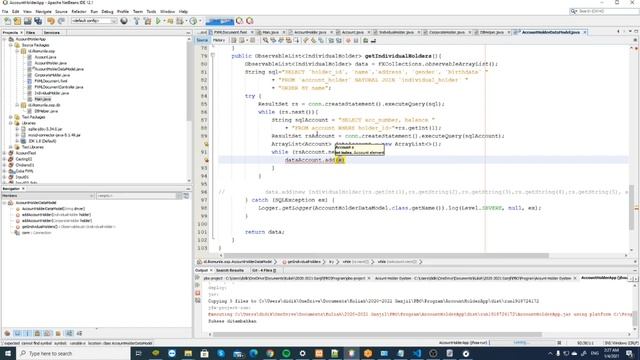Click the Output panel red stop icon
This screenshot has width=640, height=360.
(198, 293)
